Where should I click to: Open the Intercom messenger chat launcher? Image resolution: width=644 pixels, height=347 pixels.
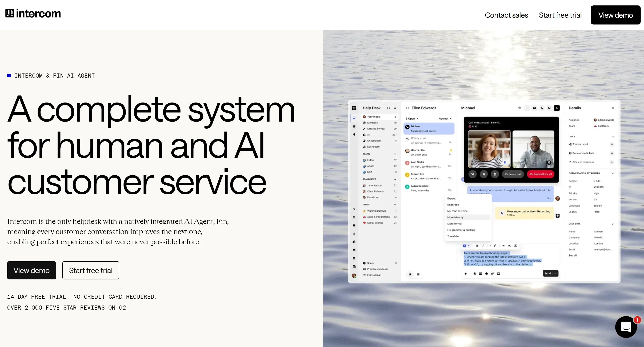[626, 327]
